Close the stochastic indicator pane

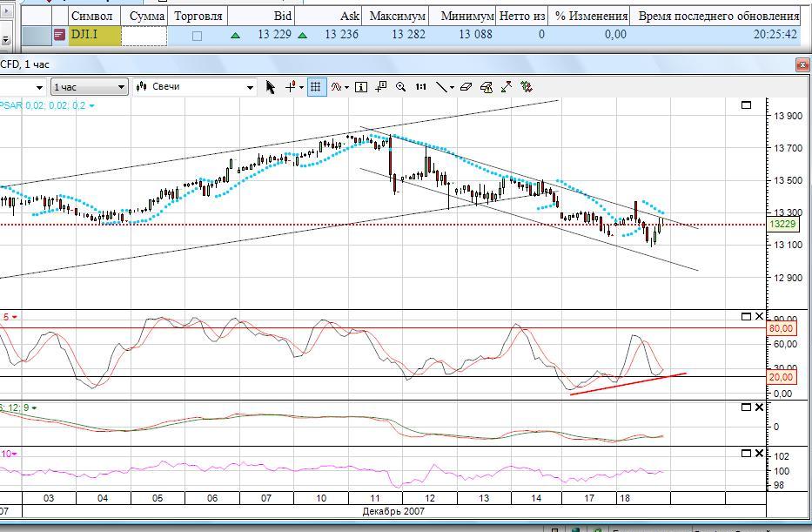(x=759, y=317)
